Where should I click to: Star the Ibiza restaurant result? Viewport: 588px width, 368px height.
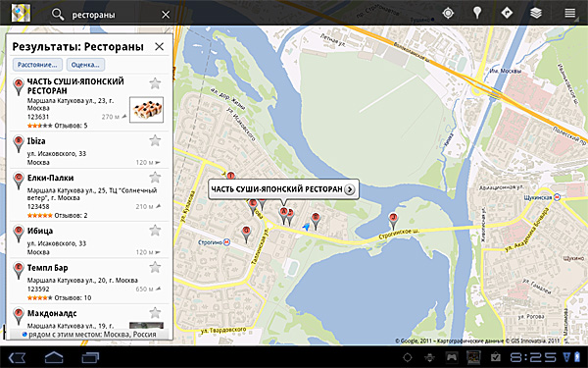coord(155,140)
